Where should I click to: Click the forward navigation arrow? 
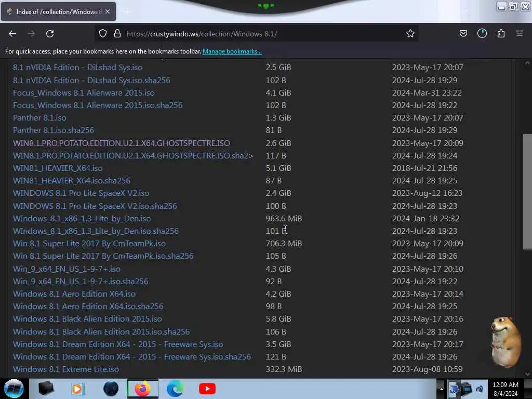coord(31,34)
